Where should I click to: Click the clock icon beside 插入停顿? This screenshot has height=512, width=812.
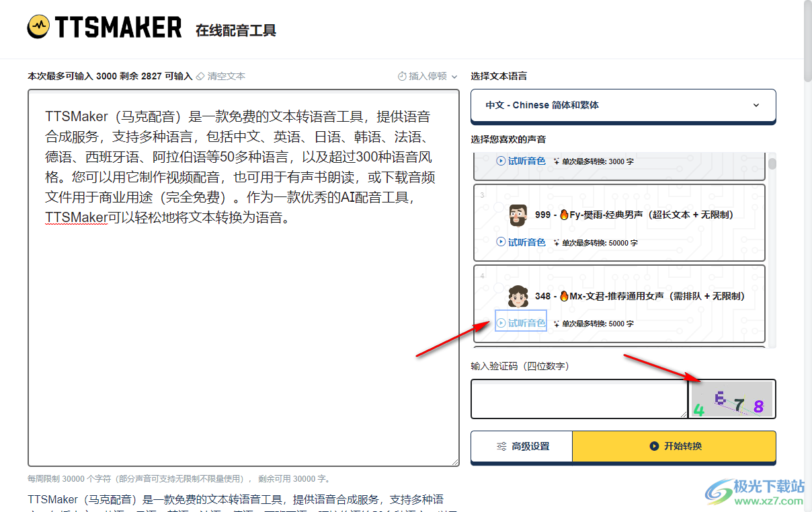point(402,76)
